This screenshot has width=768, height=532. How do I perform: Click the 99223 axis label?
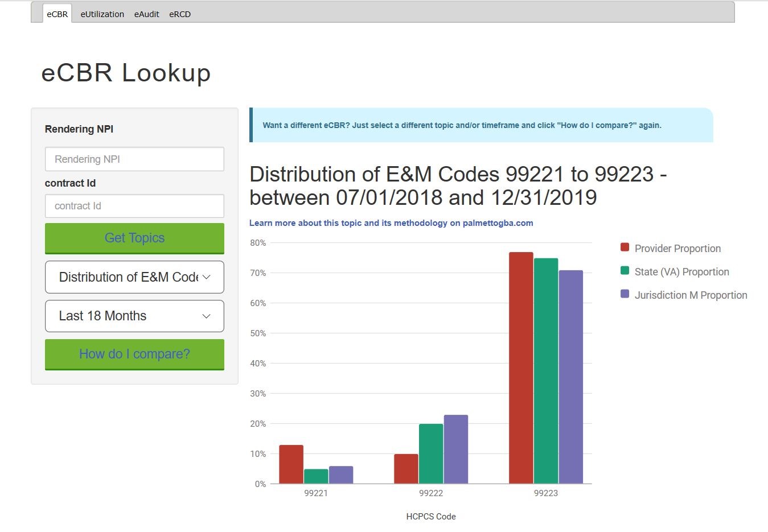pos(546,493)
